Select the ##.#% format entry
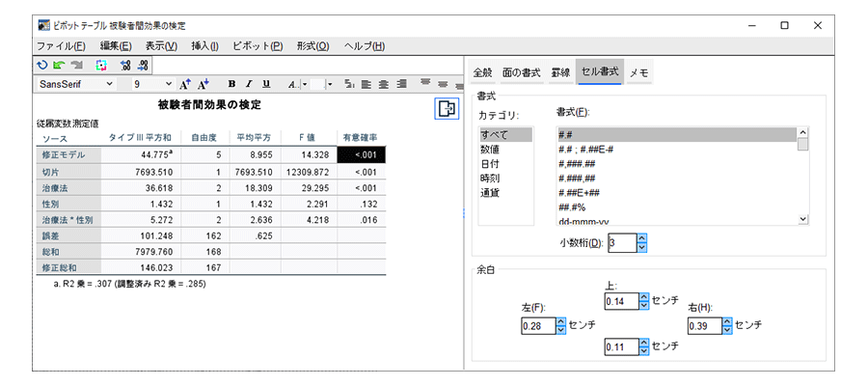This screenshot has height=386, width=868. click(570, 207)
